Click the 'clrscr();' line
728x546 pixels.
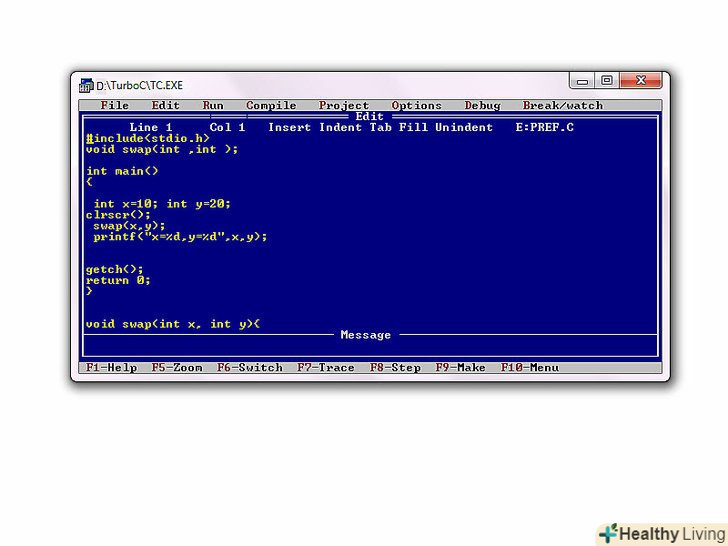click(x=118, y=215)
